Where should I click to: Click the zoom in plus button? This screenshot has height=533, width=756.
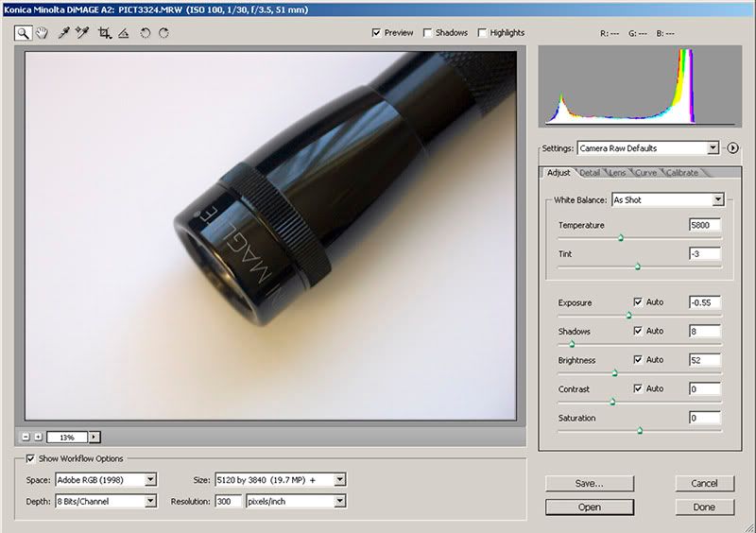38,437
